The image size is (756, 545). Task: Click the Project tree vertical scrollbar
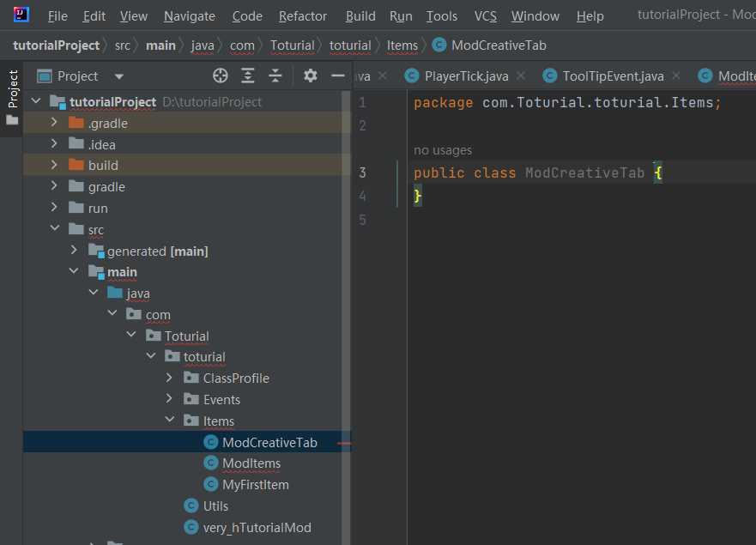pos(346,318)
